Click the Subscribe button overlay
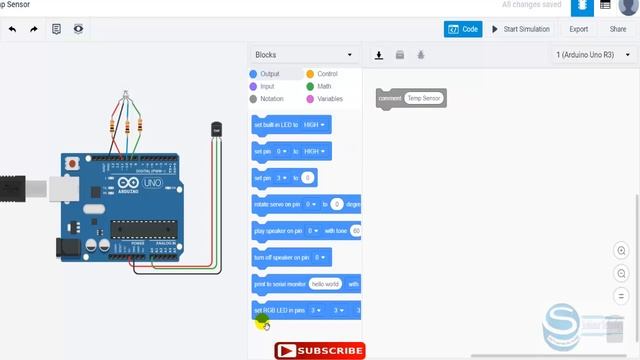Viewport: 640px width, 360px height. click(320, 351)
